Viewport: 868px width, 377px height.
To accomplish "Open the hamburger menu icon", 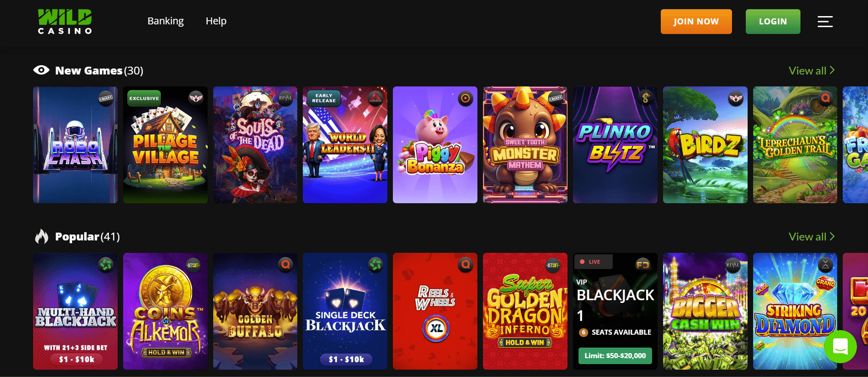I will 825,22.
